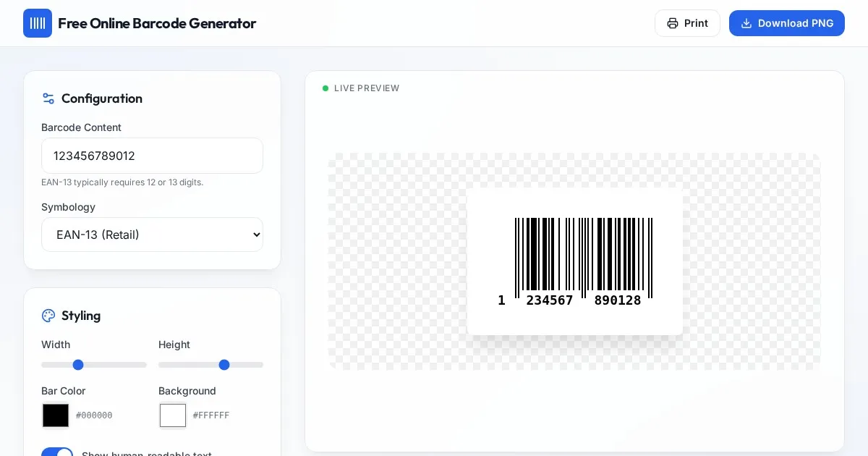Image resolution: width=868 pixels, height=456 pixels.
Task: Toggle the show human-readable text switch
Action: pos(57,453)
